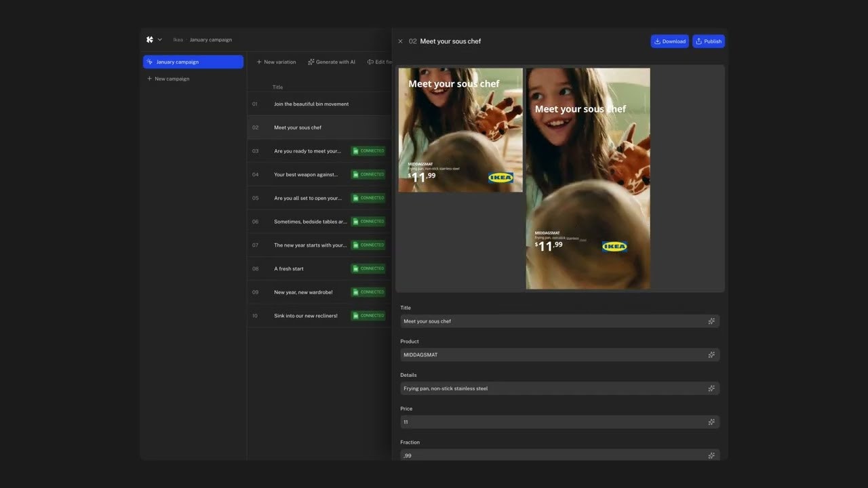This screenshot has height=488, width=868.
Task: Open the Ikea breadcrumb link
Action: coord(178,40)
